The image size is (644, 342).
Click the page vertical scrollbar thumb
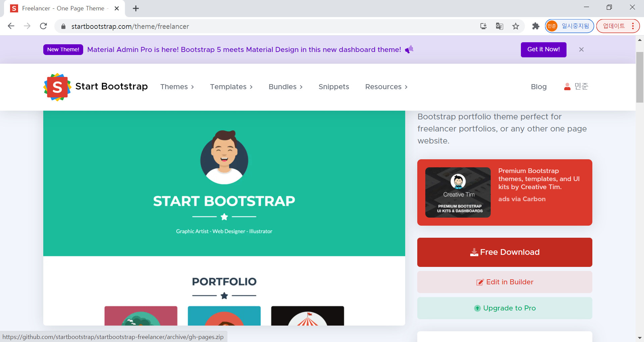(640, 77)
